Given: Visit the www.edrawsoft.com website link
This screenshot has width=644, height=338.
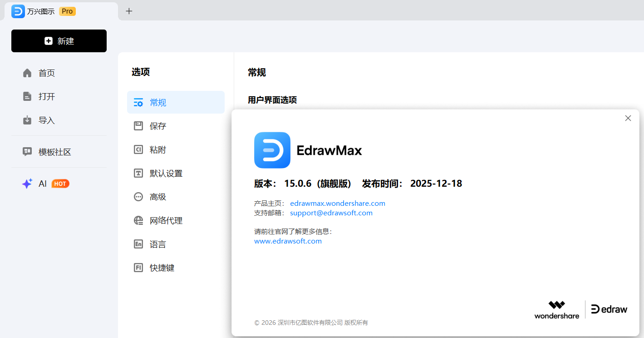Looking at the screenshot, I should pos(288,241).
